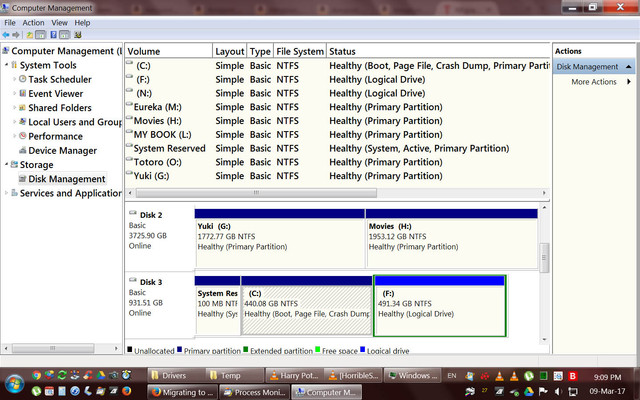Click the disk pane vertical scrollbar thumb
640x400 pixels.
(x=544, y=258)
